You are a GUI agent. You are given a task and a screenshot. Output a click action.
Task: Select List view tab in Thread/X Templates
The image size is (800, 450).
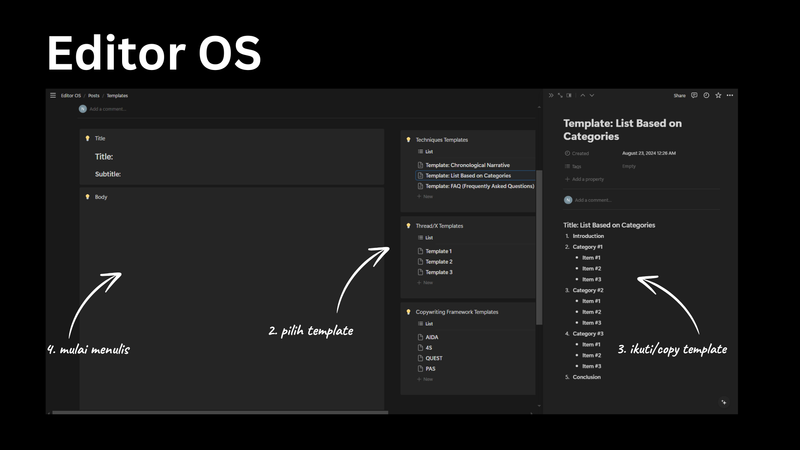[x=426, y=238]
